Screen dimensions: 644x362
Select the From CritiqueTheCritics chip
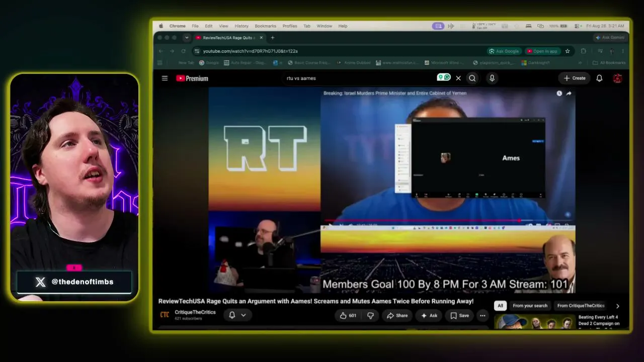pyautogui.click(x=581, y=306)
